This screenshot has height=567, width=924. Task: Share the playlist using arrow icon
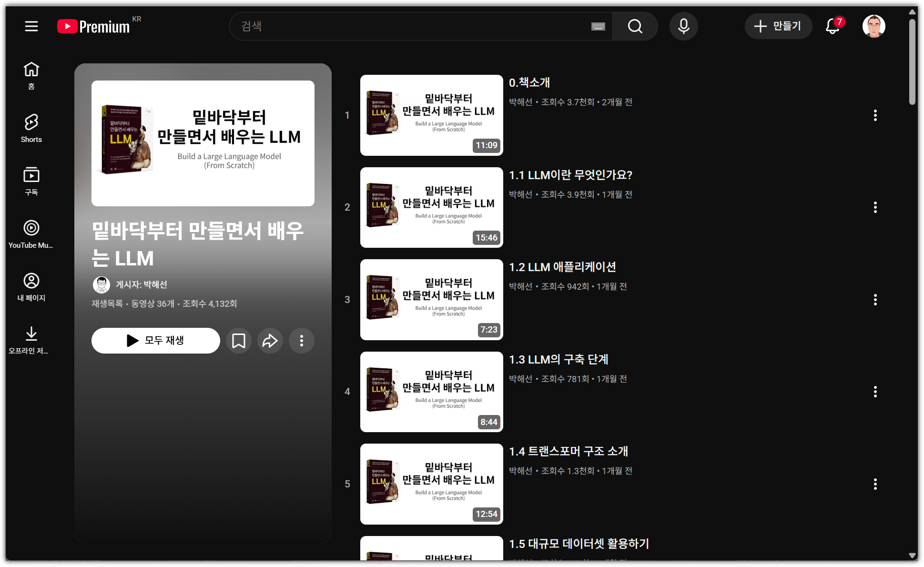click(270, 341)
